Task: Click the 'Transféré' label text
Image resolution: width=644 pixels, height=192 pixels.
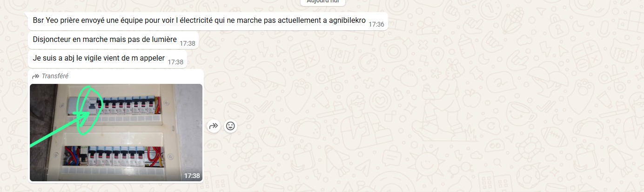Action: point(55,76)
